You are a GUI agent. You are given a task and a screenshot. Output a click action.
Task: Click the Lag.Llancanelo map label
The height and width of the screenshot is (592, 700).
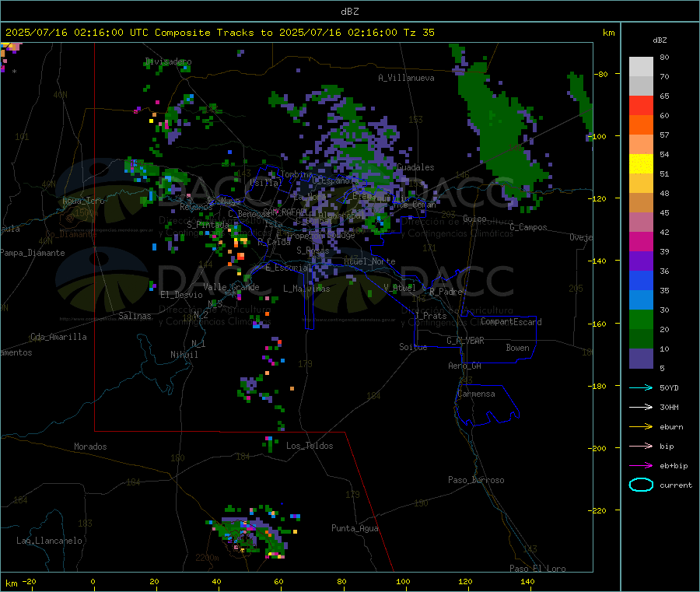coord(49,541)
